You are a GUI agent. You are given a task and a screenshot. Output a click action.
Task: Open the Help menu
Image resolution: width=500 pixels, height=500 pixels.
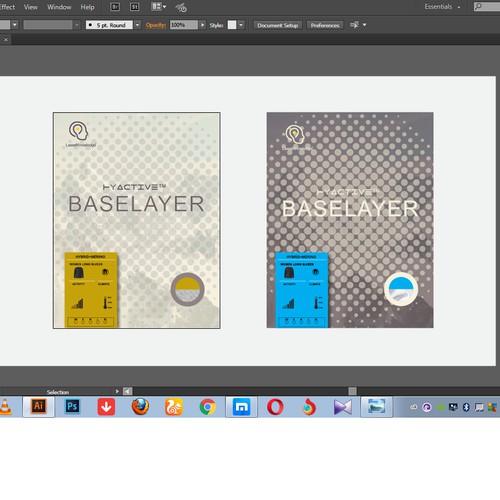tap(87, 7)
